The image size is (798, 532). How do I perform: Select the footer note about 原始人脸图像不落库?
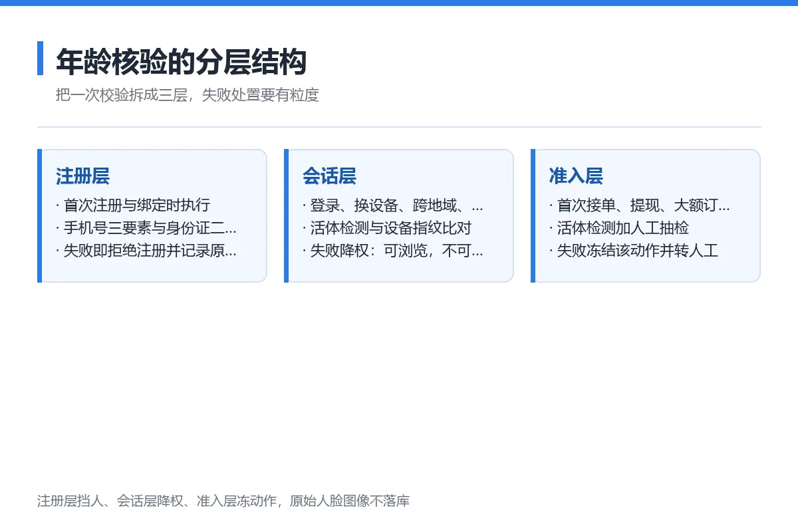point(223,501)
